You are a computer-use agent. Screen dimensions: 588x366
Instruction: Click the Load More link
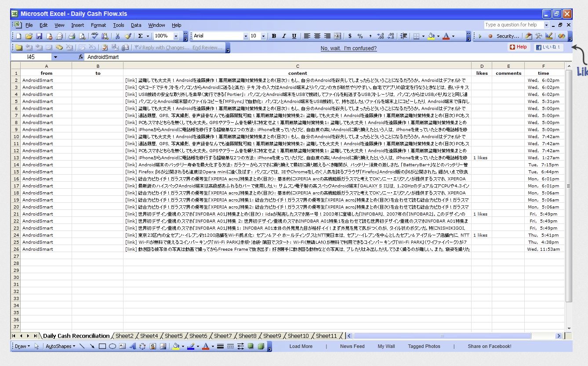(301, 346)
